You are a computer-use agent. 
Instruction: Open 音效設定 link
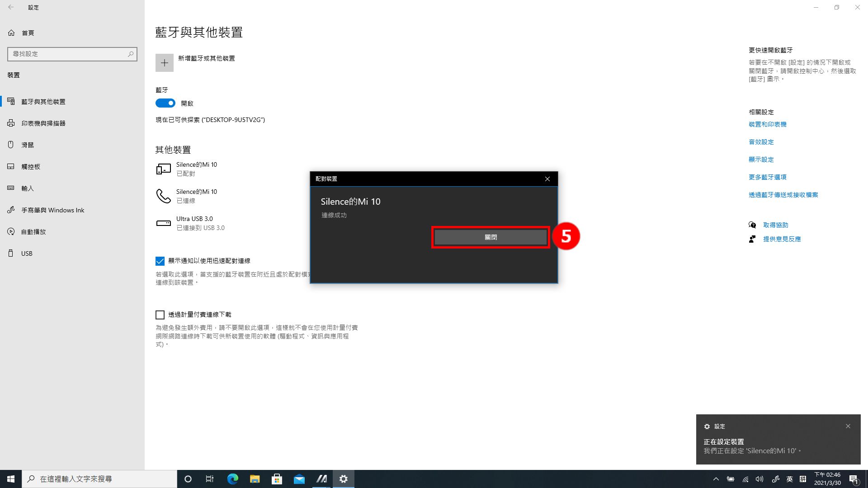(x=761, y=142)
